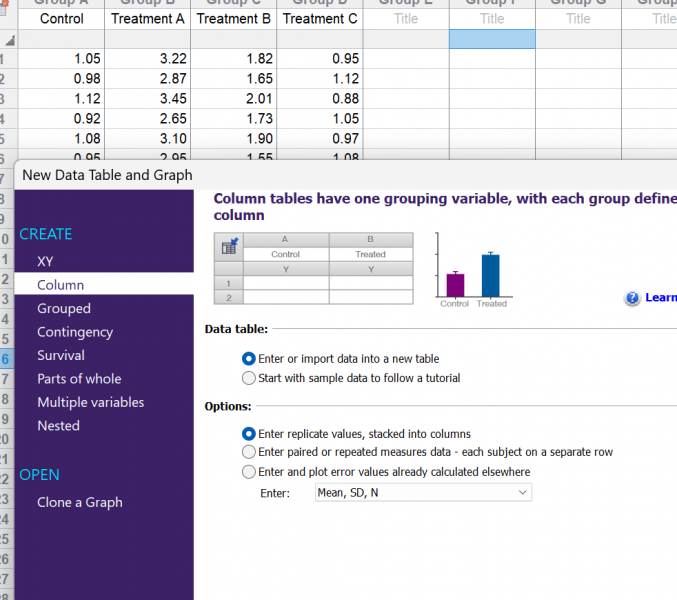The image size is (677, 600).
Task: Click the blue help question mark icon
Action: [x=632, y=298]
